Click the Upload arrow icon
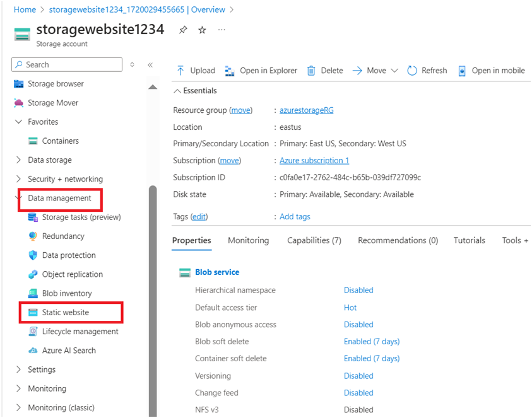 [x=180, y=71]
